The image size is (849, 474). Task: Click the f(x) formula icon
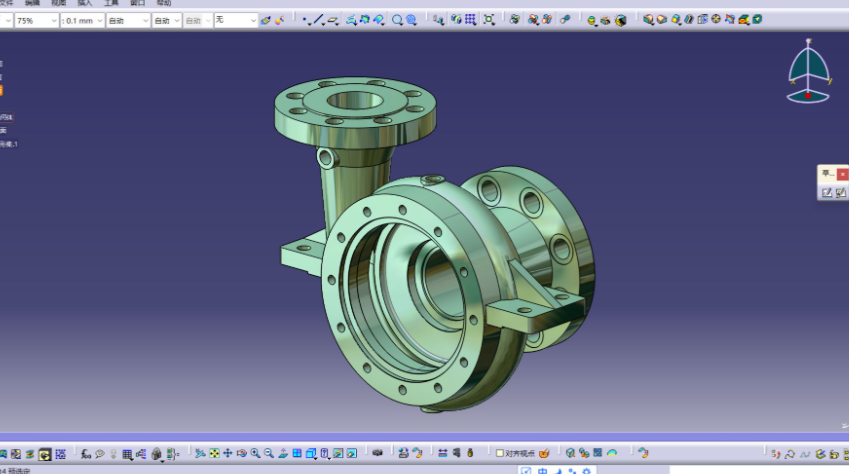[x=86, y=453]
